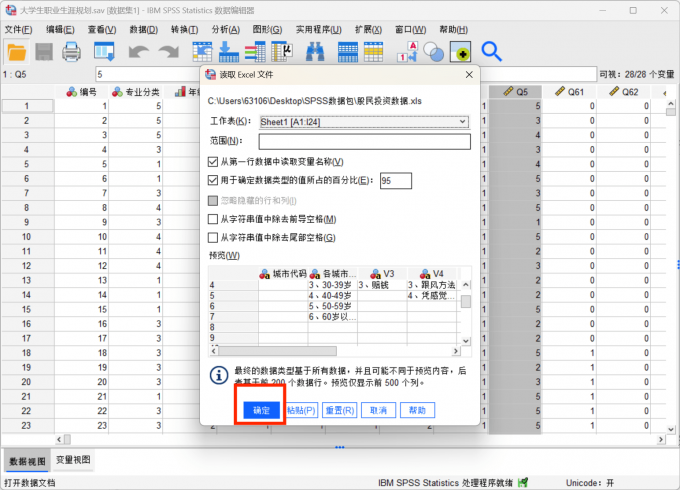Click the Run descriptive statistics icon
The height and width of the screenshot is (490, 680).
point(281,52)
